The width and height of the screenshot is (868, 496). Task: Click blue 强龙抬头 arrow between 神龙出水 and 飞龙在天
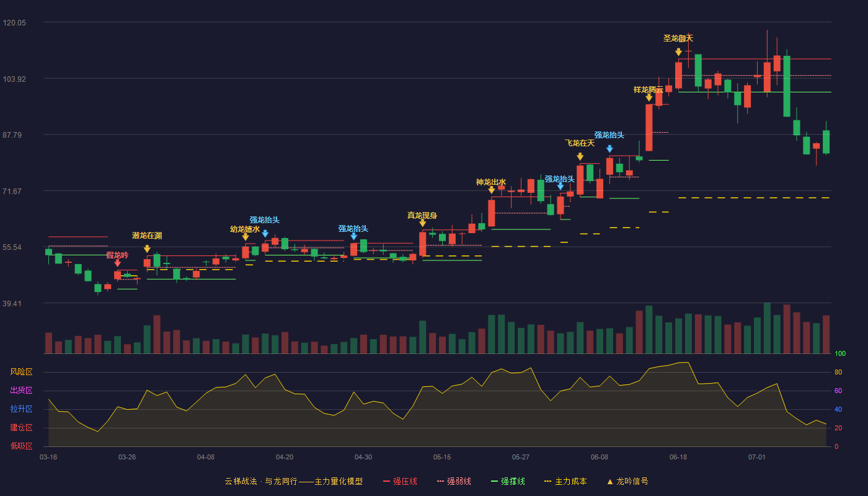click(560, 186)
